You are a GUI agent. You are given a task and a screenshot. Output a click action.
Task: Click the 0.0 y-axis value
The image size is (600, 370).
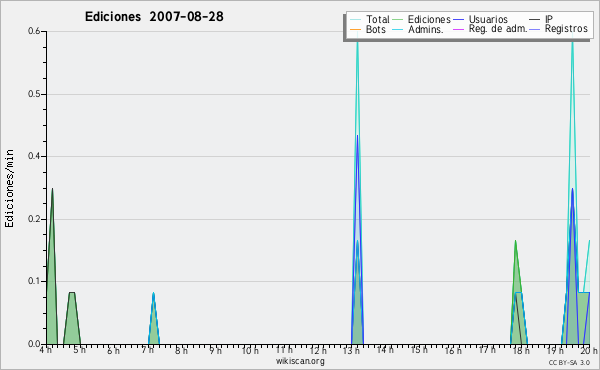(x=34, y=344)
